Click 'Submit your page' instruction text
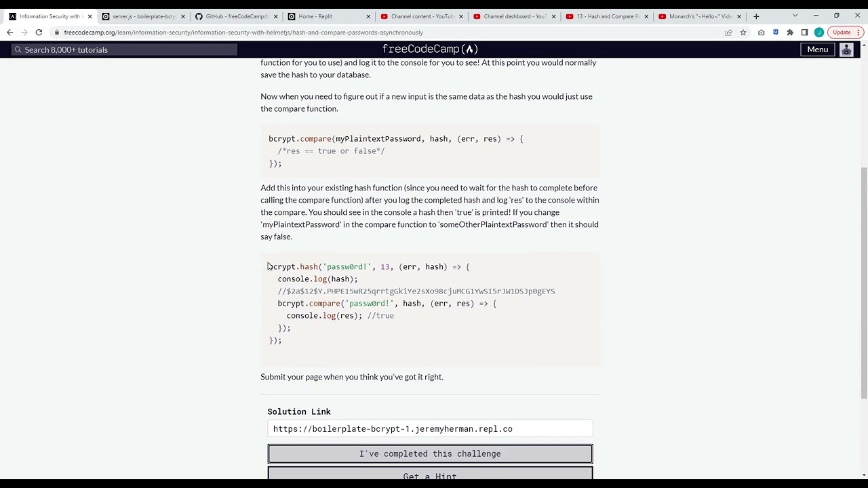 tap(352, 377)
